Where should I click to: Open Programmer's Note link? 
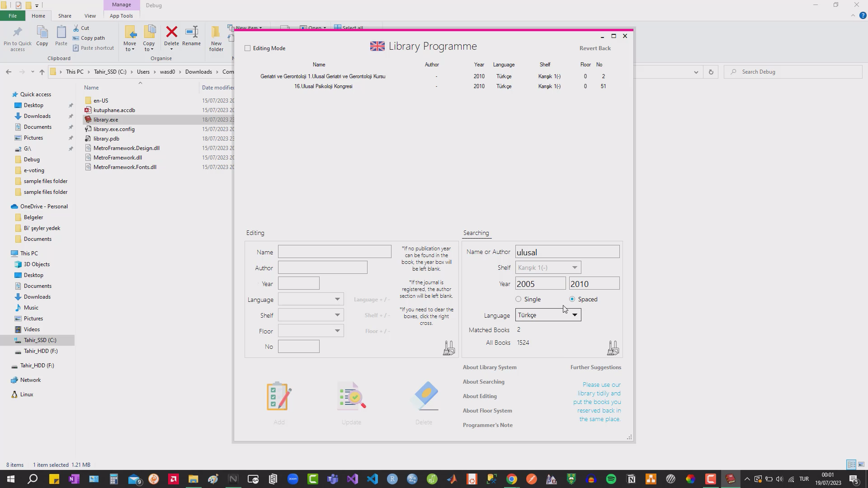tap(488, 425)
